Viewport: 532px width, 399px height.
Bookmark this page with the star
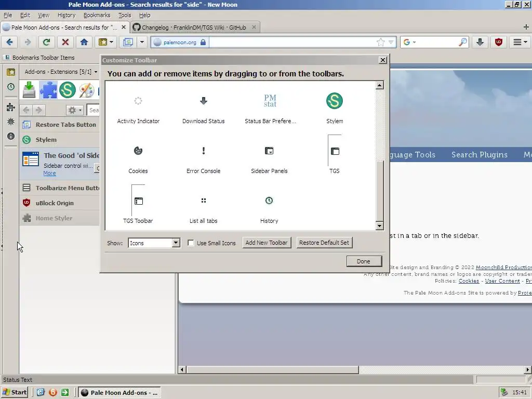point(381,42)
